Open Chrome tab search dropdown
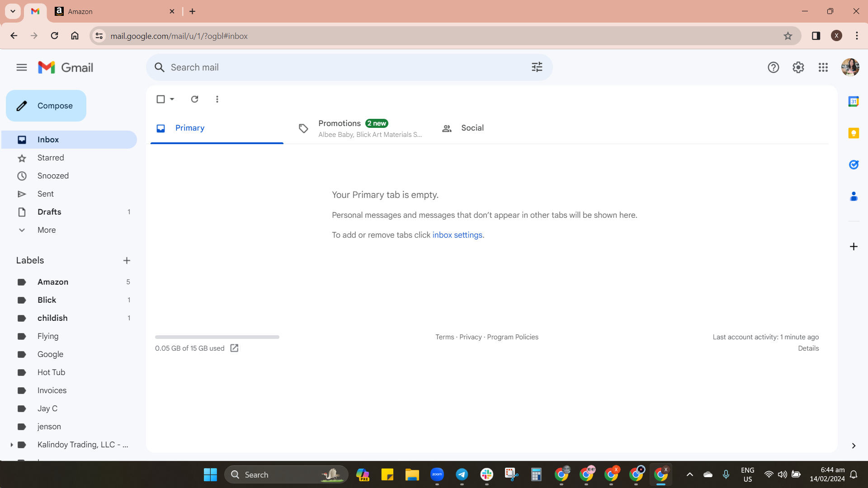Screen dimensions: 868x488 tap(13, 11)
